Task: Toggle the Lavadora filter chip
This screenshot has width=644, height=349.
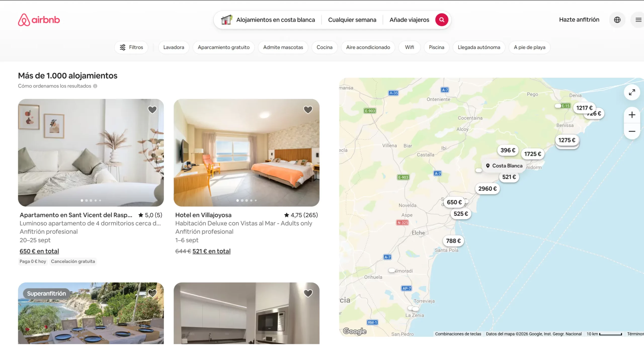Action: [x=174, y=47]
